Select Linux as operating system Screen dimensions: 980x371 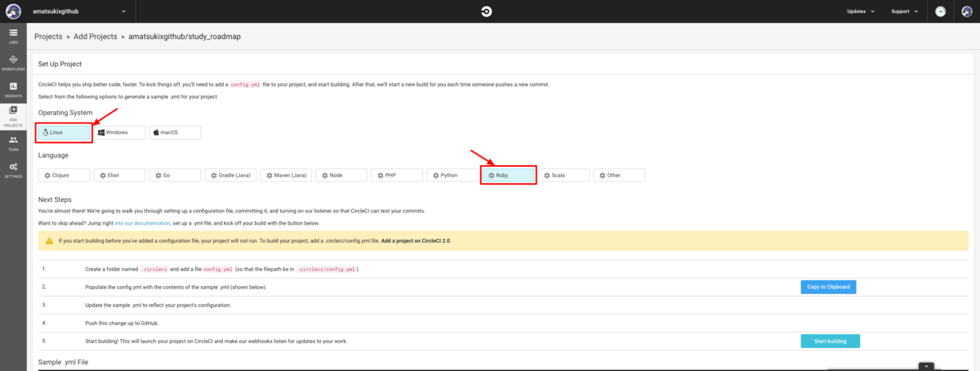coord(64,132)
